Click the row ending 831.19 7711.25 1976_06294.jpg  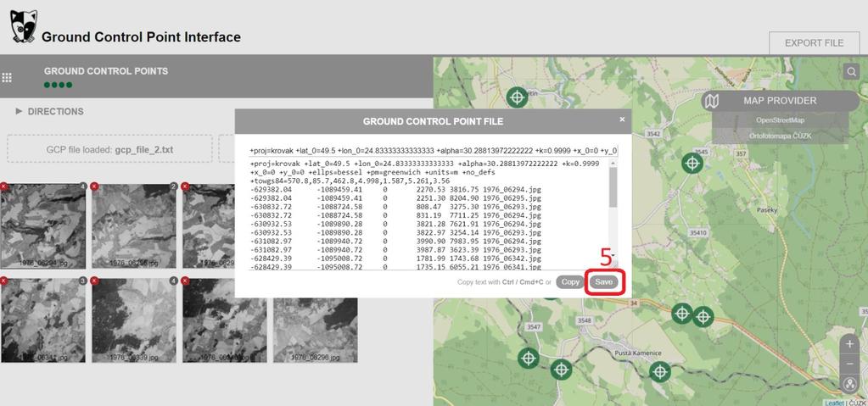click(395, 215)
